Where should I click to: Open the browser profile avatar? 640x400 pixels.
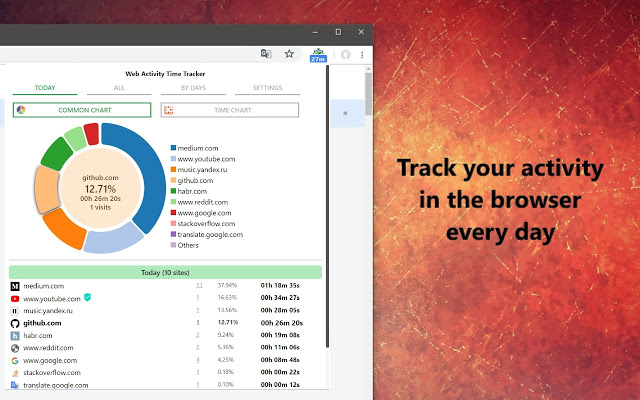tap(346, 55)
